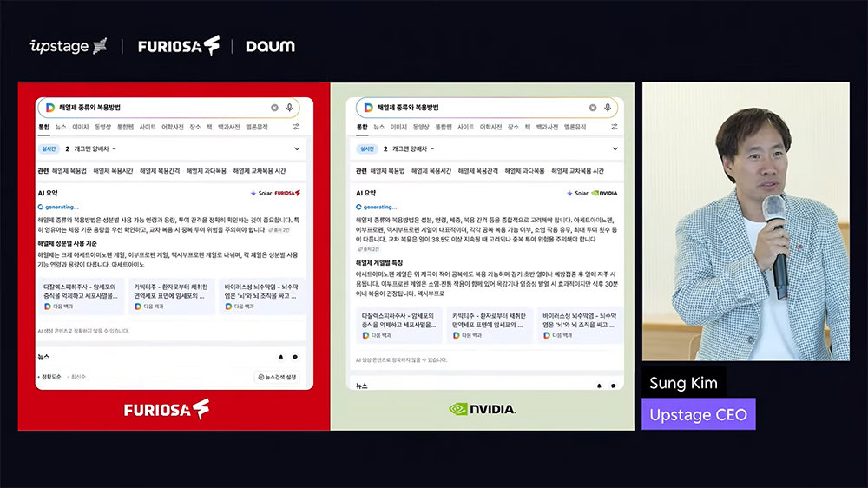Open 바이러스성 뇌수막염 card in NVIDIA panel
Screen dimensions: 868x488
coord(580,325)
